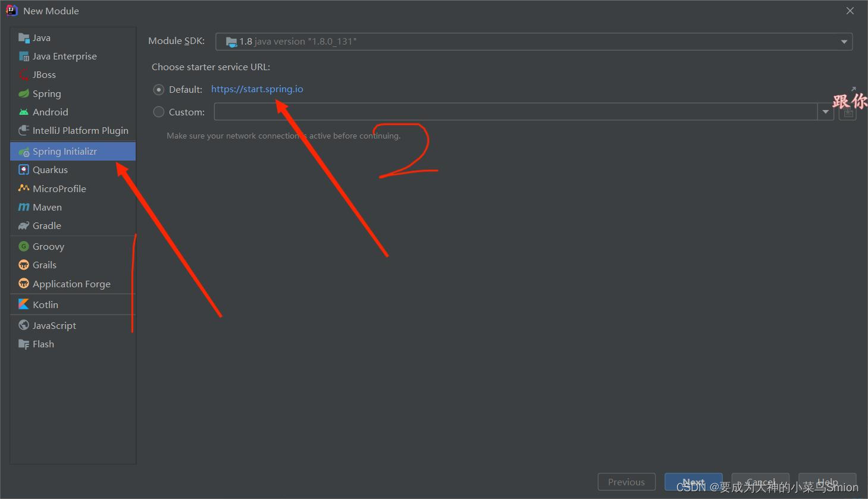Screen dimensions: 868x499
Task: Choose JBoss module type
Action: (73, 75)
